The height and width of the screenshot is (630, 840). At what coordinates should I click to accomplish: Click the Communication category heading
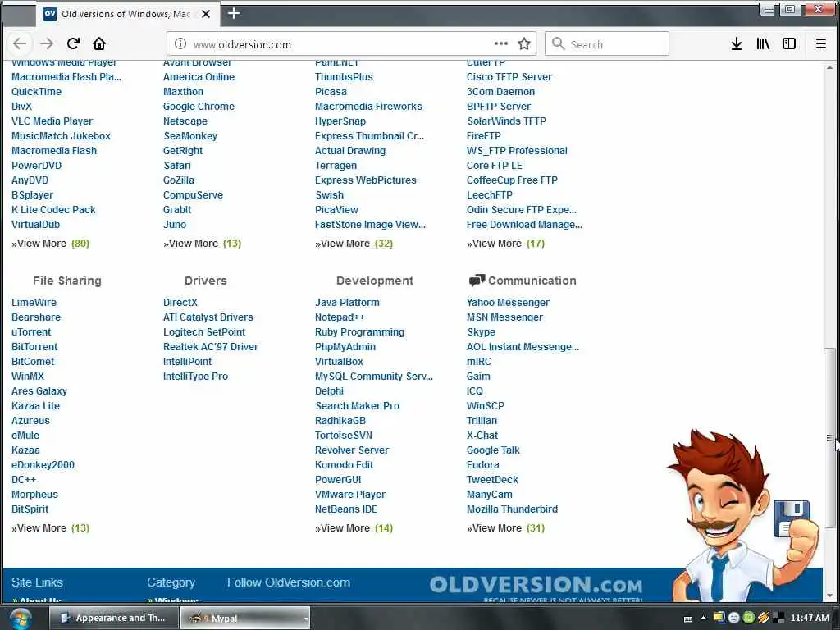(532, 281)
